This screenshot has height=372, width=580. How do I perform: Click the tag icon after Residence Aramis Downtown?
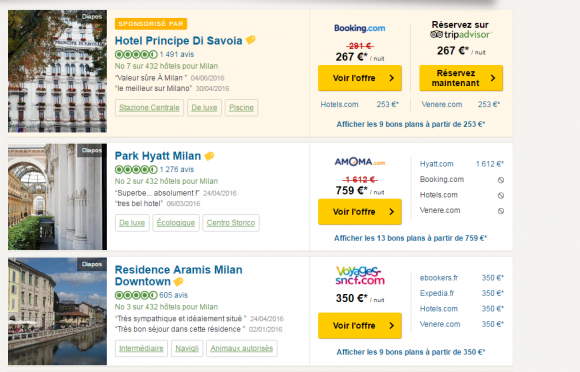[179, 282]
